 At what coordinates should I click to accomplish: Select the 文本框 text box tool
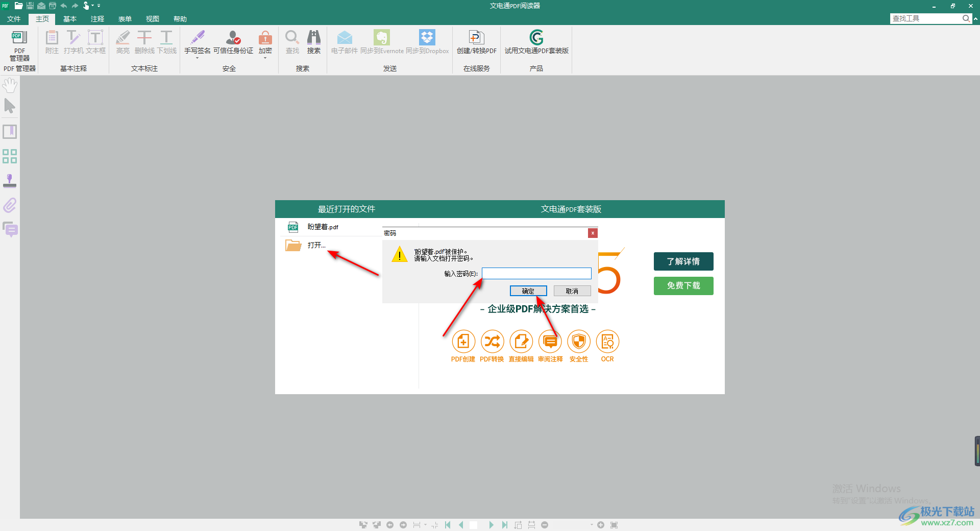[x=95, y=42]
